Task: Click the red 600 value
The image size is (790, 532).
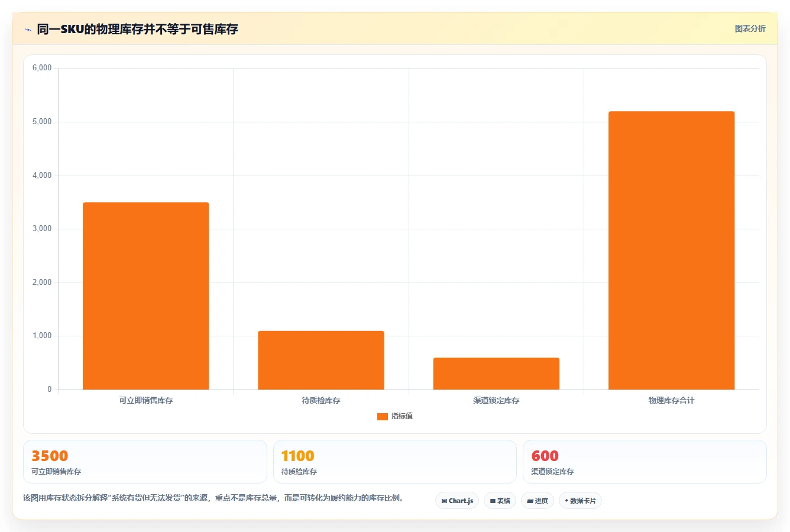Action: [x=545, y=456]
